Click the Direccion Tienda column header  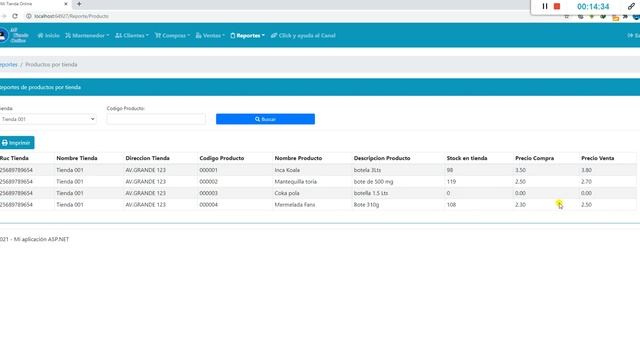point(147,158)
